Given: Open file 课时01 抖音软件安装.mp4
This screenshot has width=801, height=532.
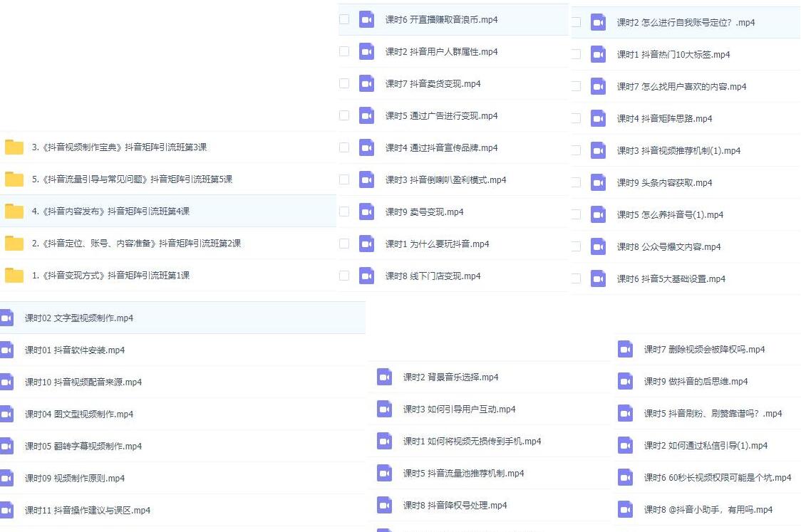Looking at the screenshot, I should pyautogui.click(x=75, y=350).
